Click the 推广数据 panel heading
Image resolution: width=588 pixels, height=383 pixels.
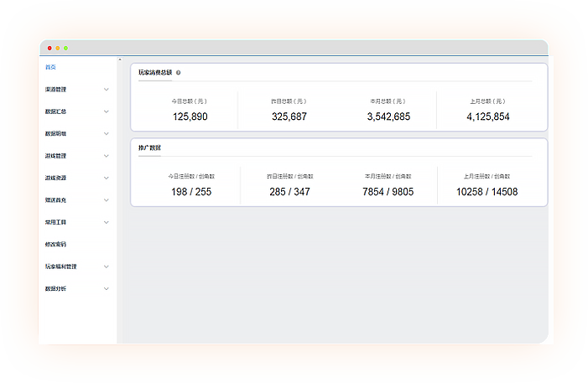tap(149, 148)
